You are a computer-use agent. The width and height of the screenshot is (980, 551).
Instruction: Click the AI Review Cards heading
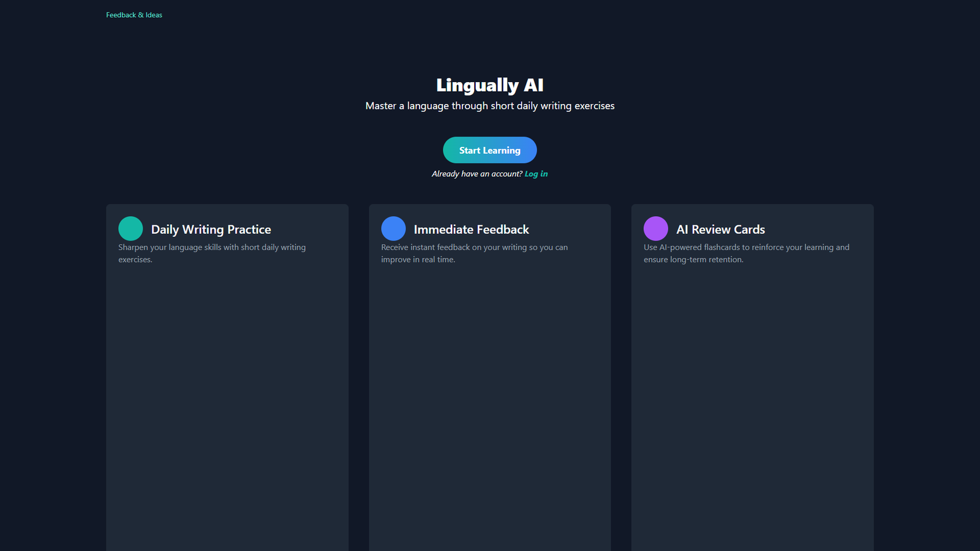720,229
